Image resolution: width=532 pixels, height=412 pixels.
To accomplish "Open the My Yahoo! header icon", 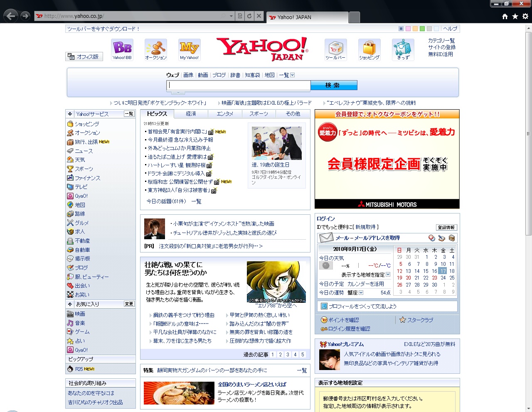I will [190, 49].
